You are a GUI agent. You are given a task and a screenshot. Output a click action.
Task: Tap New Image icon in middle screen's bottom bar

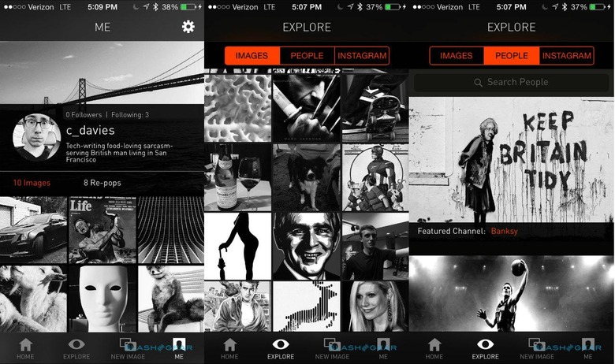pos(332,344)
